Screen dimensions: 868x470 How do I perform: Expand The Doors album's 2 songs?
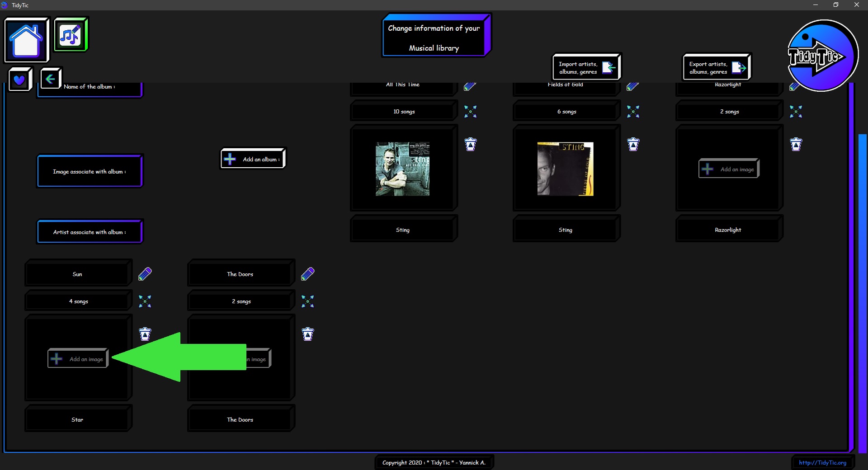(x=308, y=301)
